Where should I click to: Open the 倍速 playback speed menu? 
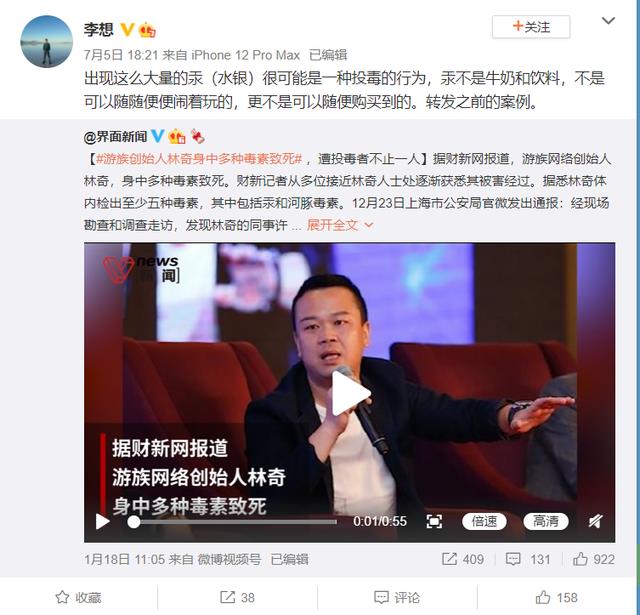tap(484, 521)
